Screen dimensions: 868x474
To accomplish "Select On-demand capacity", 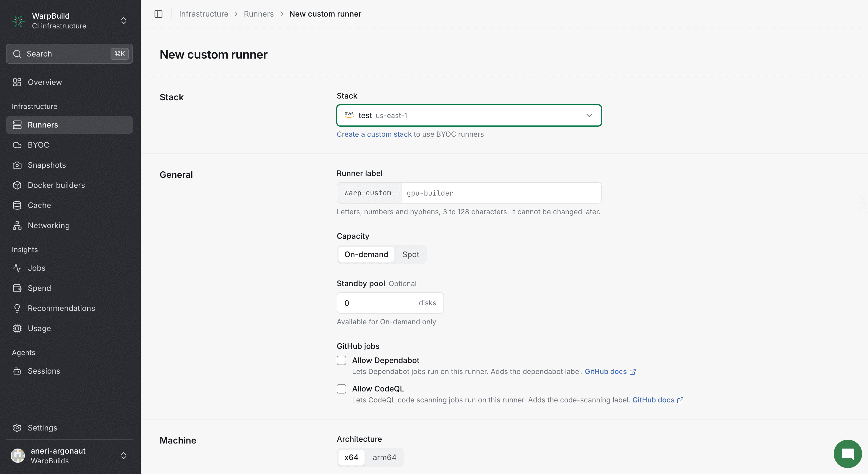I will point(366,254).
